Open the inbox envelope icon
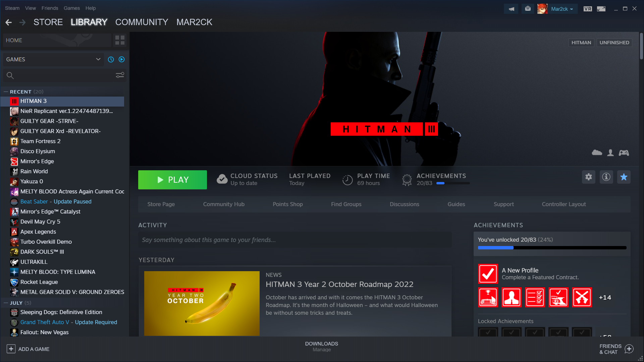Screen dimensions: 644x362 528,9
